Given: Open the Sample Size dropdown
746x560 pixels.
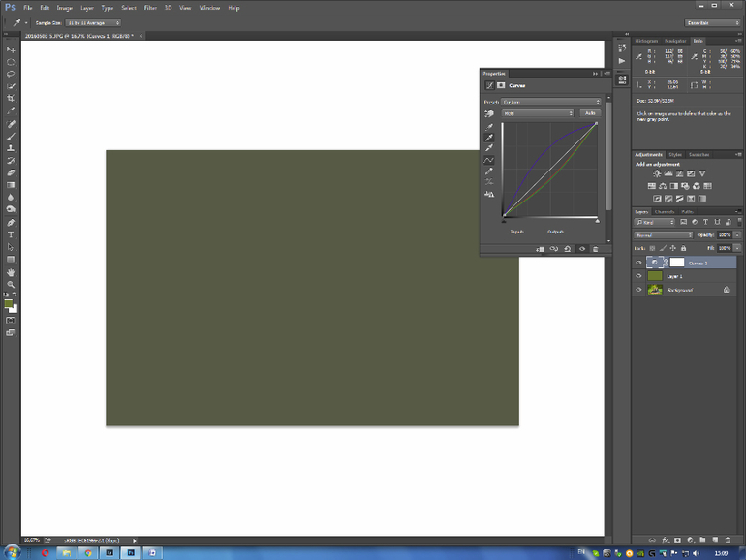Looking at the screenshot, I should tap(94, 22).
